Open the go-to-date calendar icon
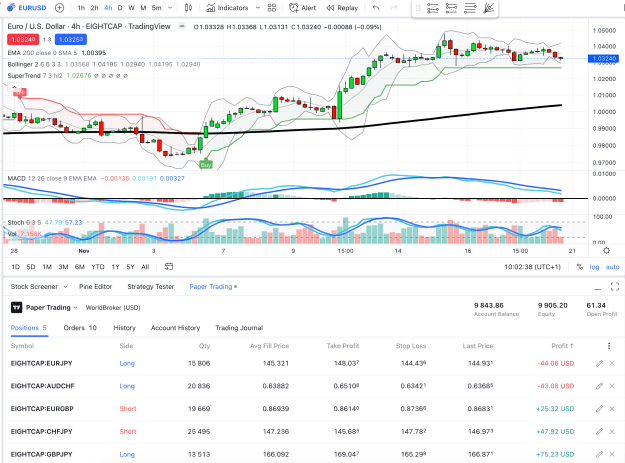The image size is (625, 463). click(169, 267)
